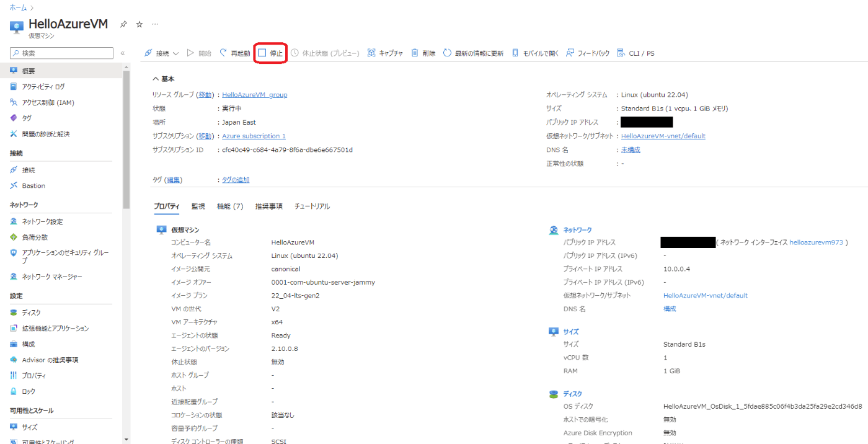
Task: Open Azure subscription 1 link
Action: click(254, 136)
